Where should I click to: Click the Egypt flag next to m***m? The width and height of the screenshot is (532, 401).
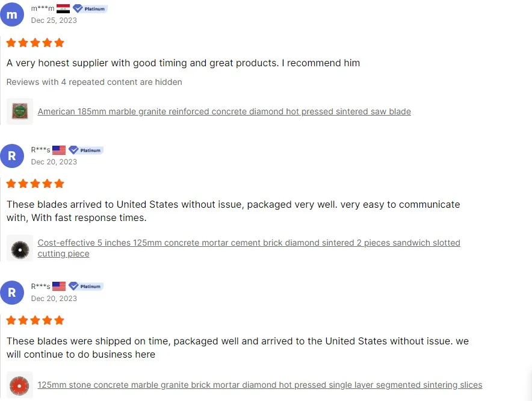pos(63,9)
